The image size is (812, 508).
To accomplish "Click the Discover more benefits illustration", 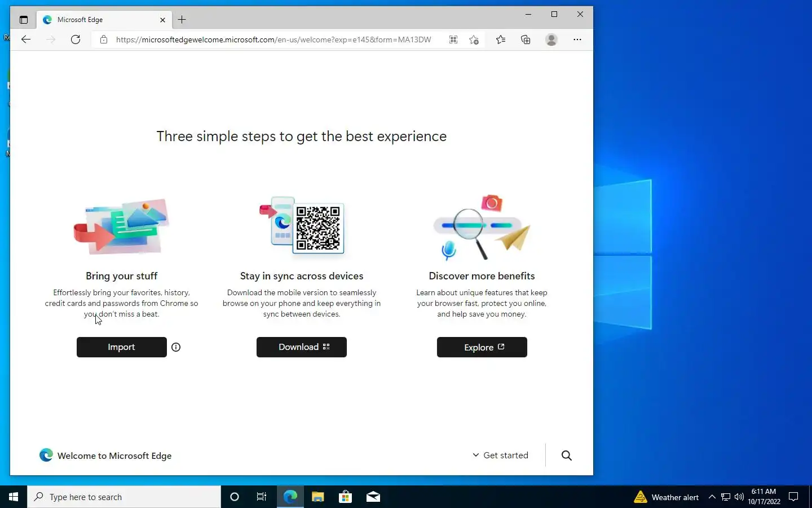I will (x=482, y=227).
